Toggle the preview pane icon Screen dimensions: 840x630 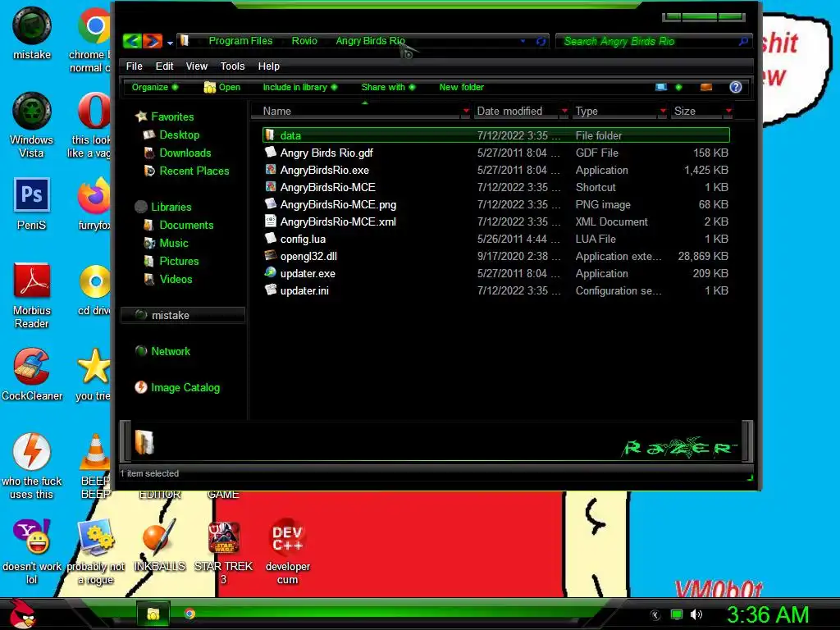click(x=706, y=87)
